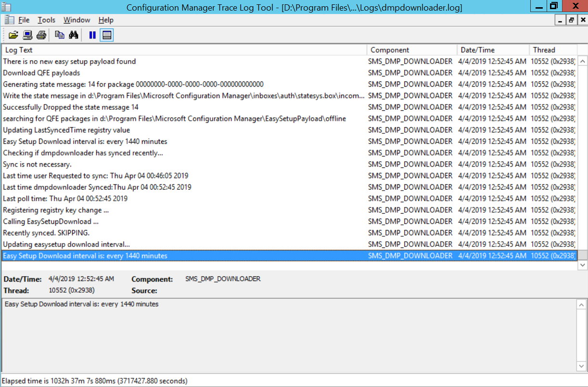Click the log list vertical scrollbar thumb
Viewport: 588px width, 387px height.
pos(582,255)
